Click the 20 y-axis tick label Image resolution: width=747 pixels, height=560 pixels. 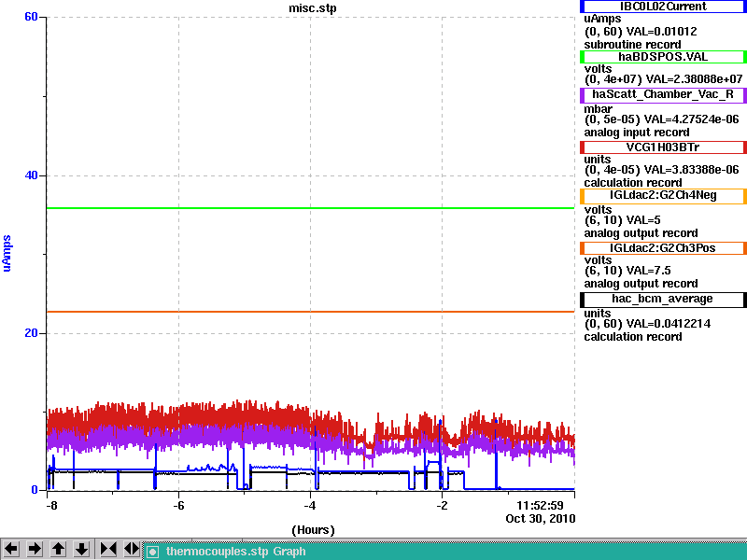tap(31, 333)
